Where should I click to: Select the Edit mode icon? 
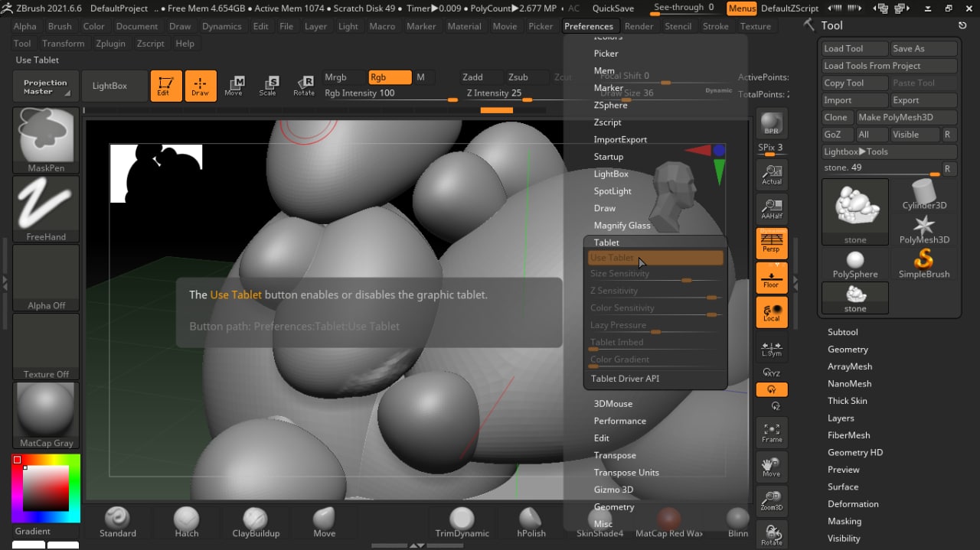click(166, 86)
